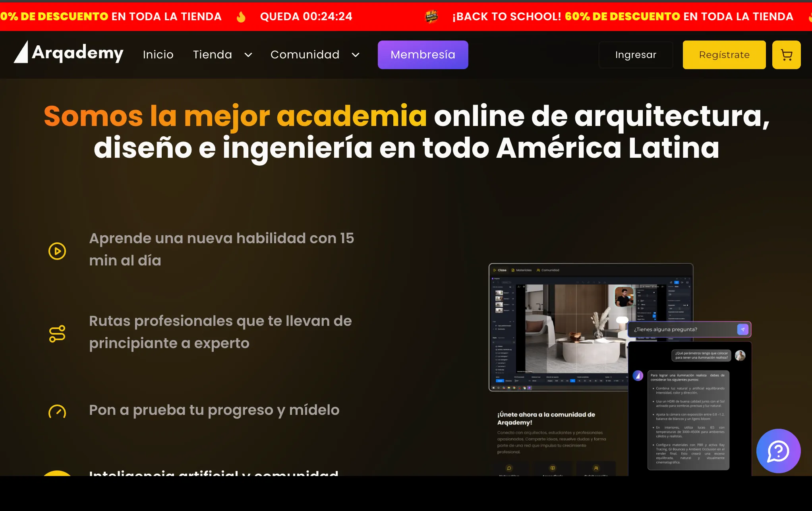Click the 'QUEDA' countdown timer text
This screenshot has width=812, height=511.
306,17
